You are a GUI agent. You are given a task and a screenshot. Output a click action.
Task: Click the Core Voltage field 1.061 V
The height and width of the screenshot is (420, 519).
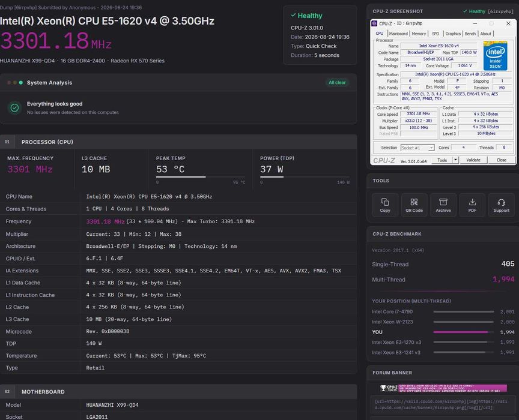[x=465, y=66]
